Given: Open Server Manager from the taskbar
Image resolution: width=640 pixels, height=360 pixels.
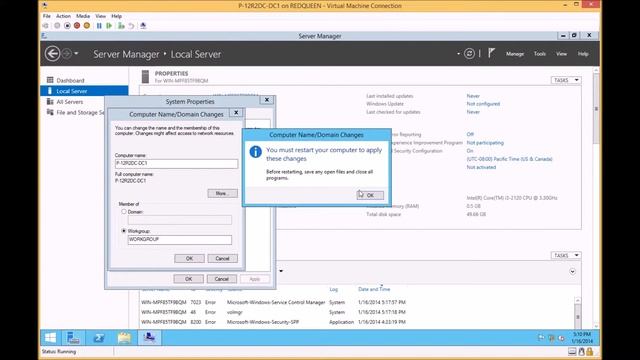Looking at the screenshot, I should [x=73, y=338].
